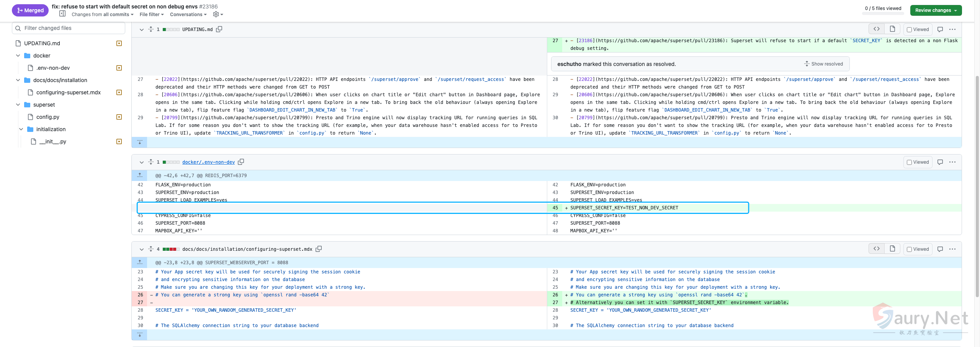This screenshot has width=980, height=347.
Task: Mark UPDATING.md as viewed
Action: [909, 30]
